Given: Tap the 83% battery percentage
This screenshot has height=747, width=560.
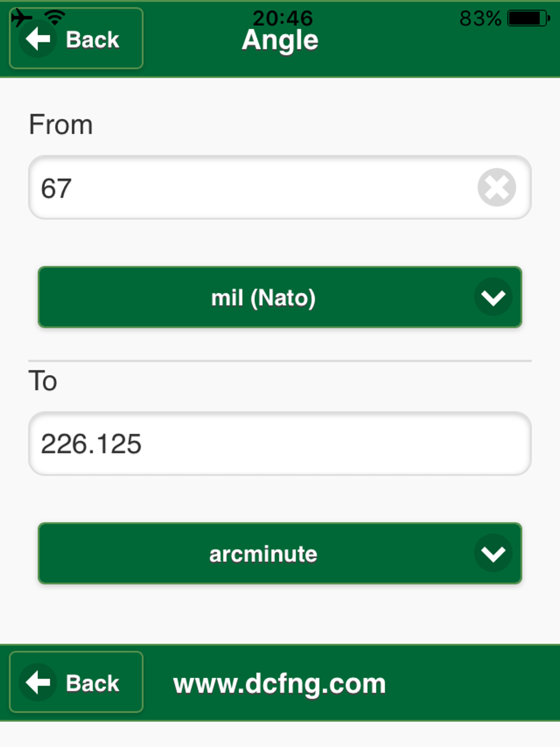Looking at the screenshot, I should click(x=480, y=18).
